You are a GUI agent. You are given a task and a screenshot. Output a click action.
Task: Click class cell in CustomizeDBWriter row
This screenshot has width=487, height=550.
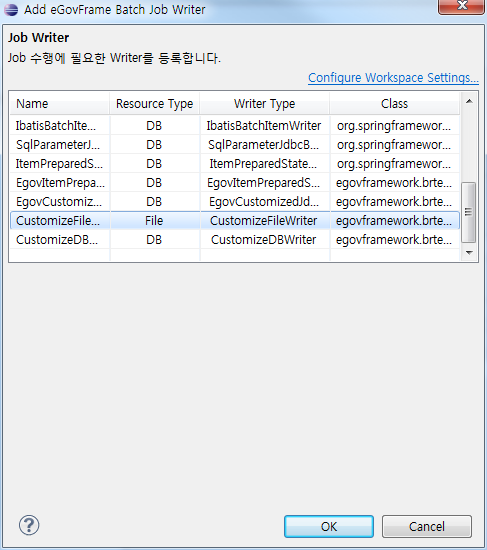click(394, 240)
